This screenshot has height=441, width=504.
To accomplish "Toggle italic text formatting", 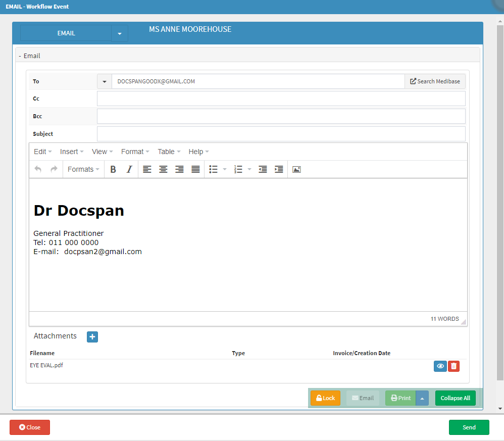I will (x=129, y=170).
